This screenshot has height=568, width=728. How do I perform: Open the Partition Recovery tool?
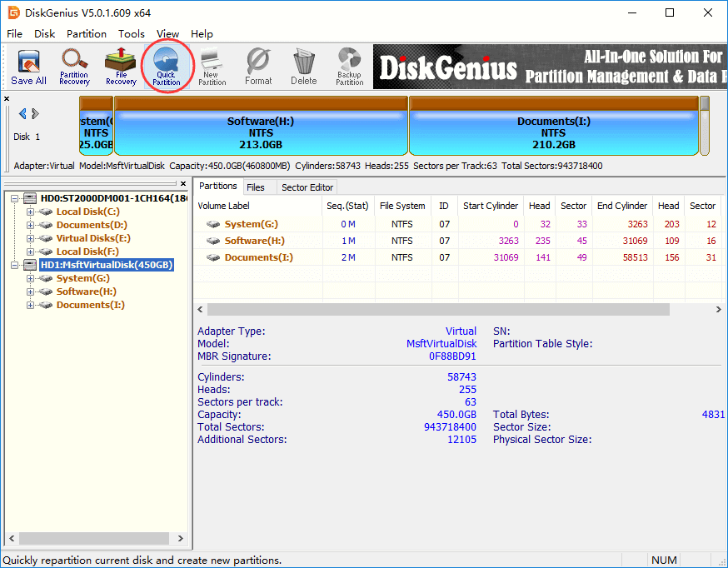[x=74, y=67]
